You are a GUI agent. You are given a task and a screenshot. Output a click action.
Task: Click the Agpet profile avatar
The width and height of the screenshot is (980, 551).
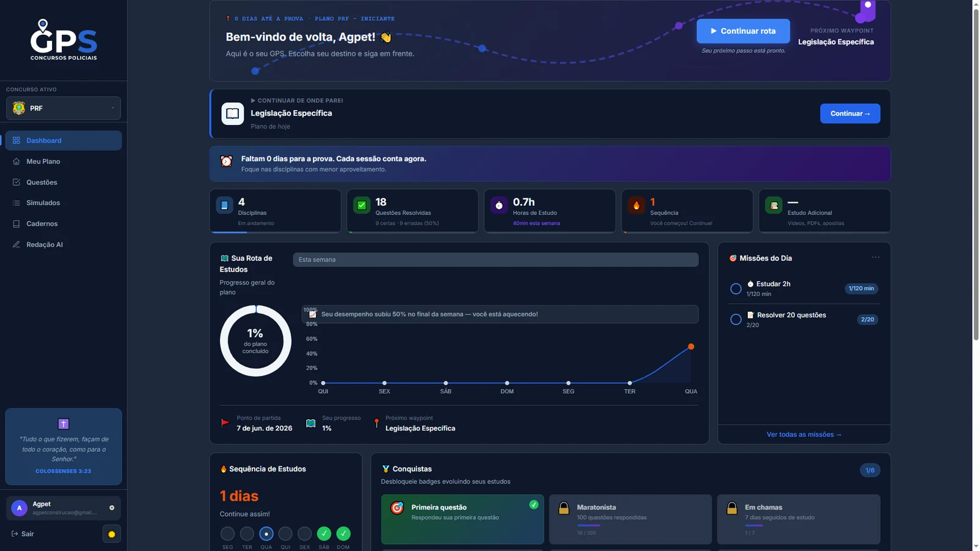pos(19,508)
